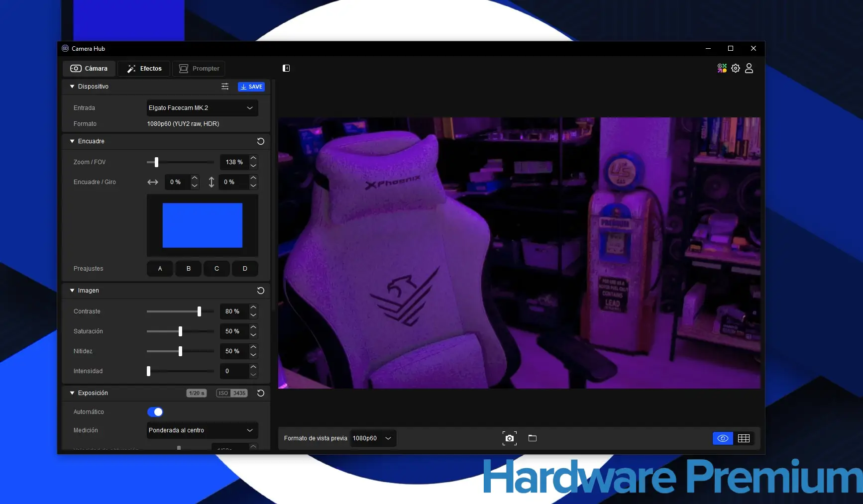The image size is (863, 504).
Task: Select preset A
Action: click(160, 269)
